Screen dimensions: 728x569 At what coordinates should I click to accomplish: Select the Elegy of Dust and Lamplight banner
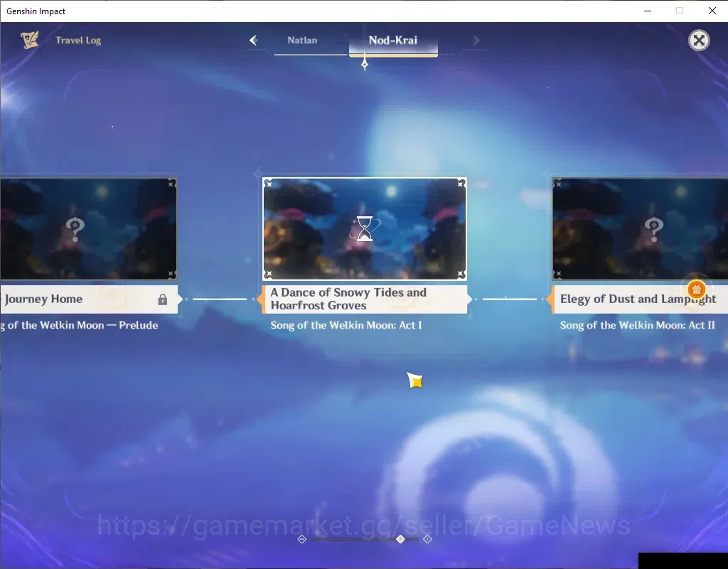638,299
